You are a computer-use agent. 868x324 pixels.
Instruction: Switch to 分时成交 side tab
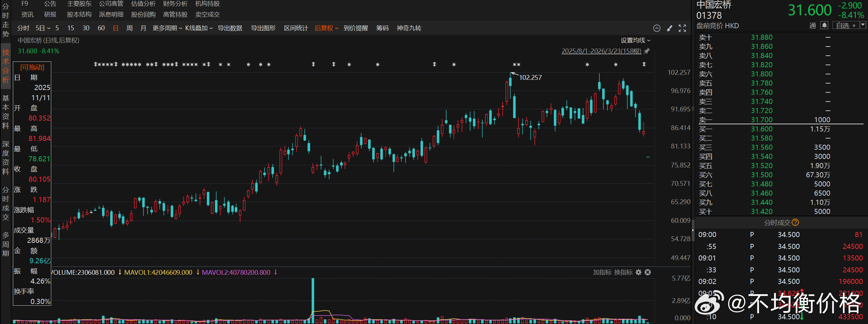click(x=5, y=203)
